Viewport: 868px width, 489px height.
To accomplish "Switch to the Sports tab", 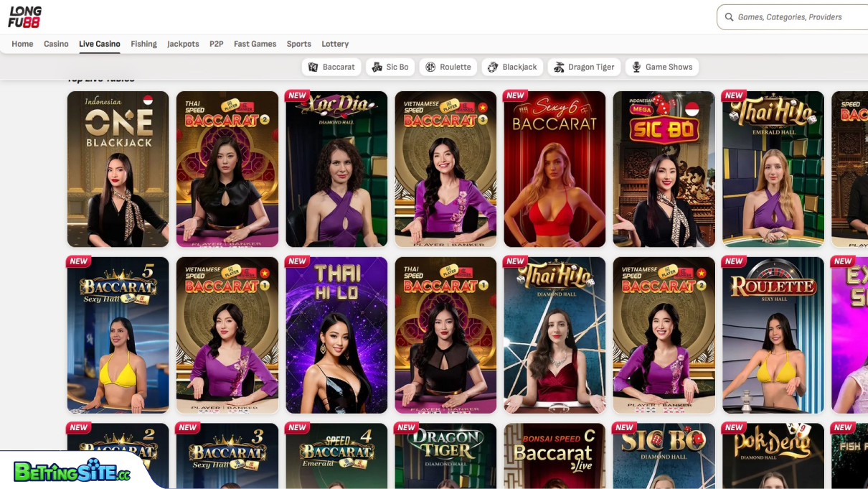I will [x=298, y=44].
